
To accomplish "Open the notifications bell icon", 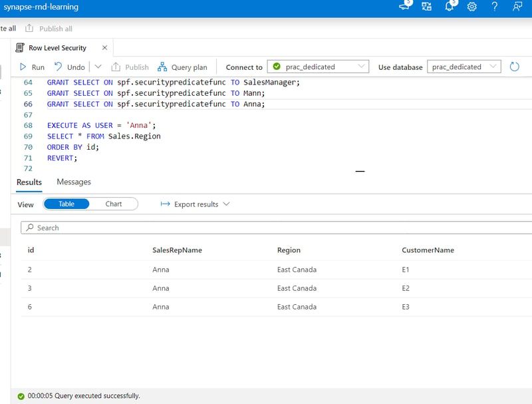I will pyautogui.click(x=450, y=7).
